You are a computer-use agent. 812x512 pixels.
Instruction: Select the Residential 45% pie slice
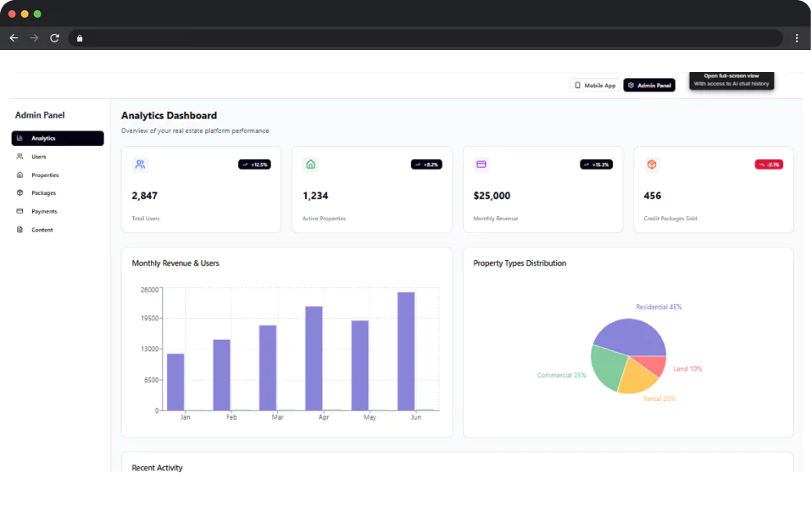(x=631, y=335)
